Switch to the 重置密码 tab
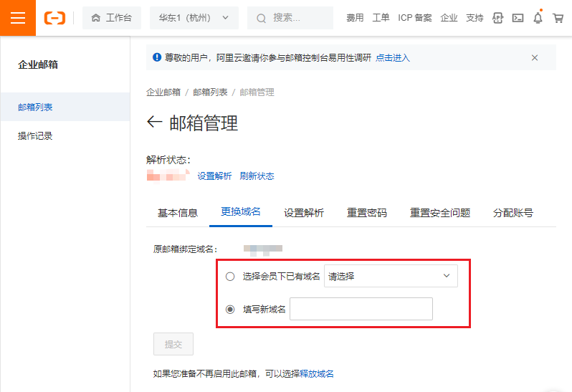This screenshot has height=392, width=572. click(367, 213)
